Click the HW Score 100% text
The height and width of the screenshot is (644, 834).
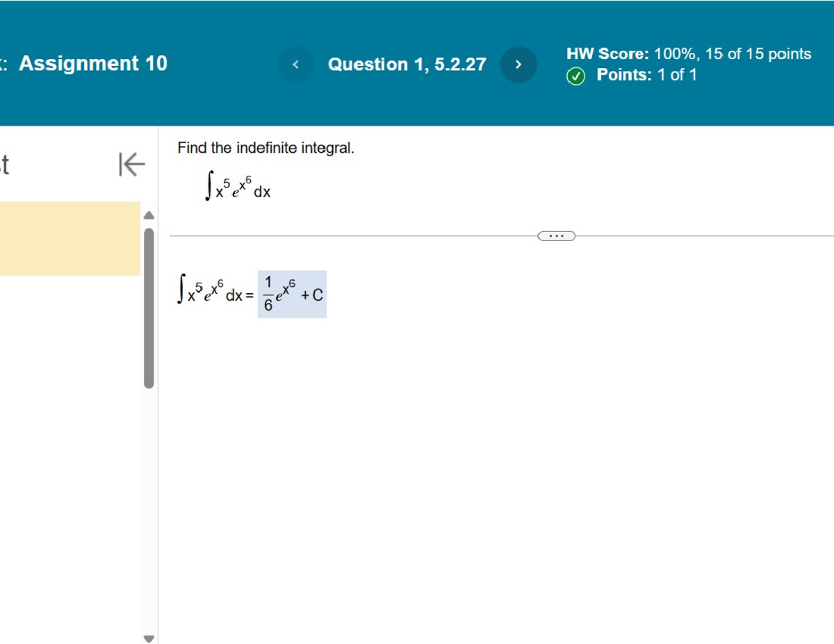tap(689, 54)
